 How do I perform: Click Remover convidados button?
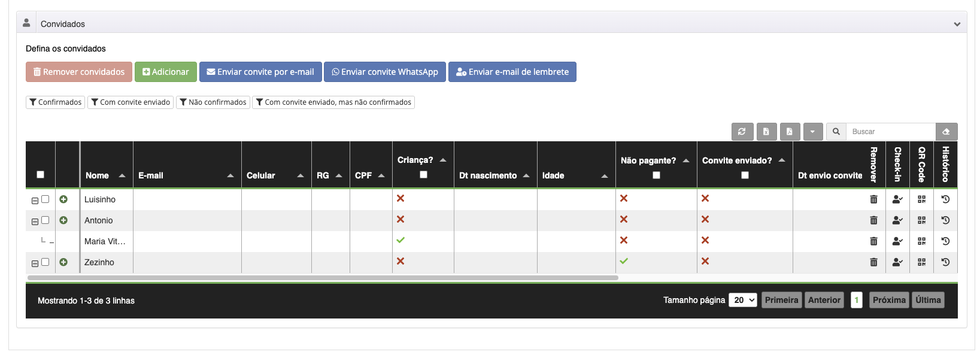(x=79, y=72)
